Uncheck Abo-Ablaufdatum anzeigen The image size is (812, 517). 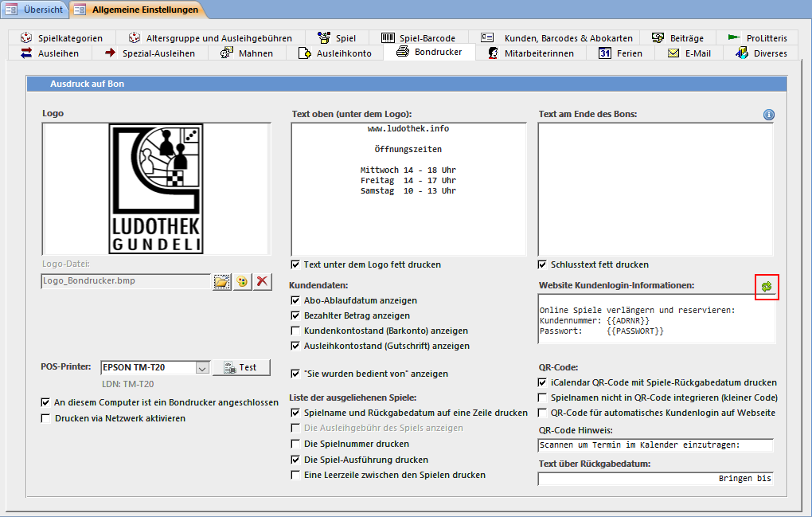295,300
